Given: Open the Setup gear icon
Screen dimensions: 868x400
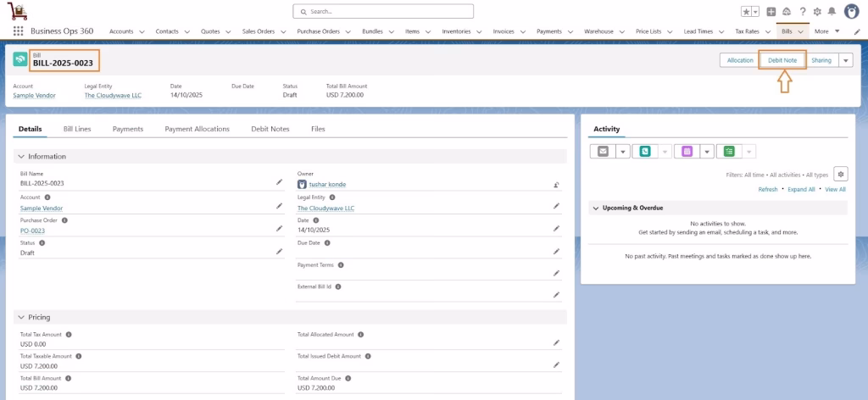Looking at the screenshot, I should point(816,12).
